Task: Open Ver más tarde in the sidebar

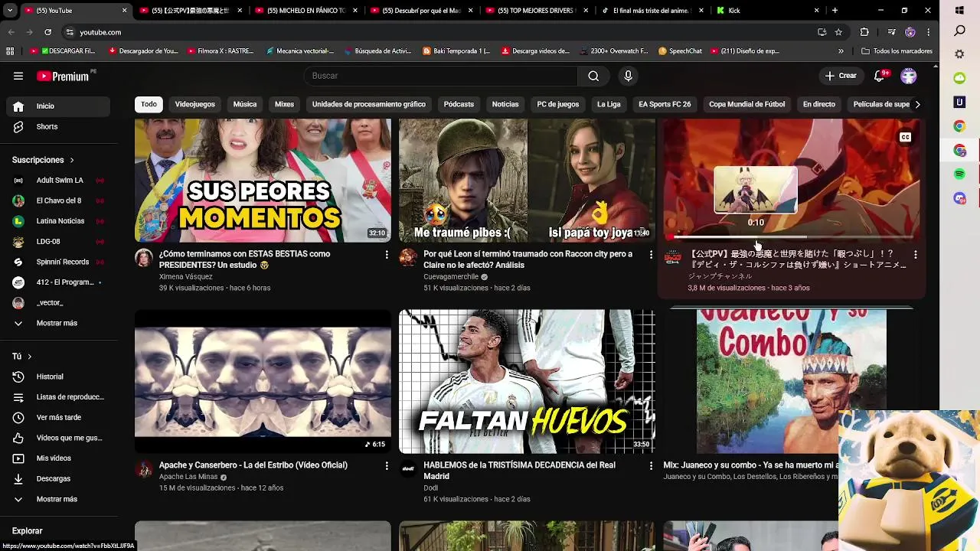Action: [58, 418]
